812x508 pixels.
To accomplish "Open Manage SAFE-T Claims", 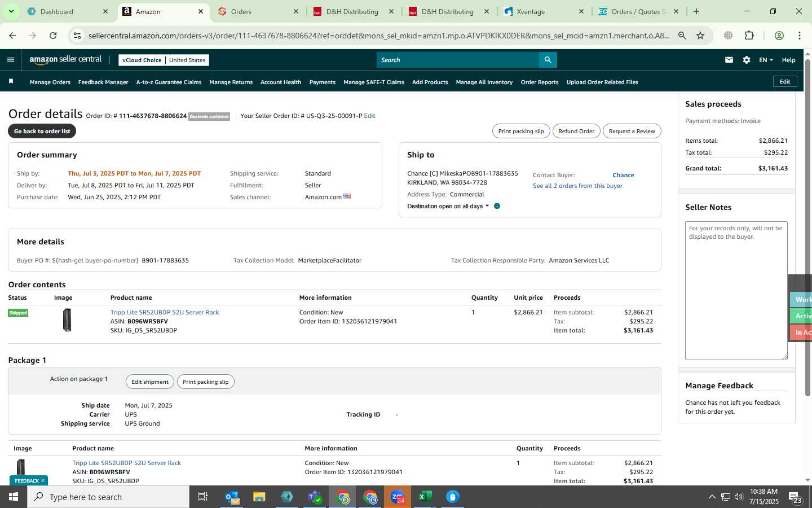I will tap(374, 82).
